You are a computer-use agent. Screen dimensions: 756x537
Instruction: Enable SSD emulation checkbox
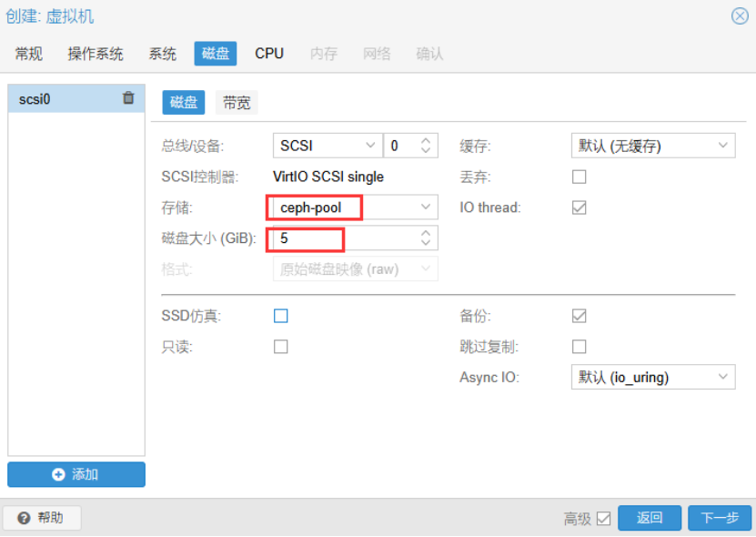click(x=281, y=316)
